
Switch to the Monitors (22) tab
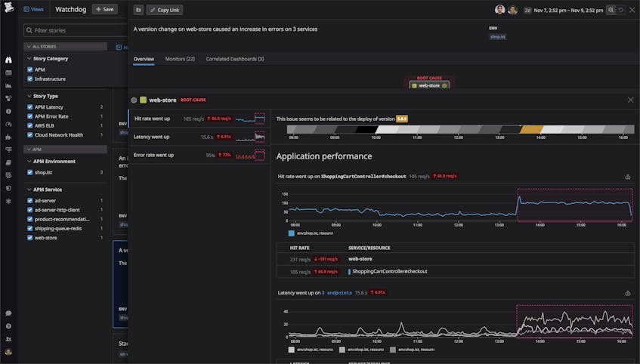(180, 59)
